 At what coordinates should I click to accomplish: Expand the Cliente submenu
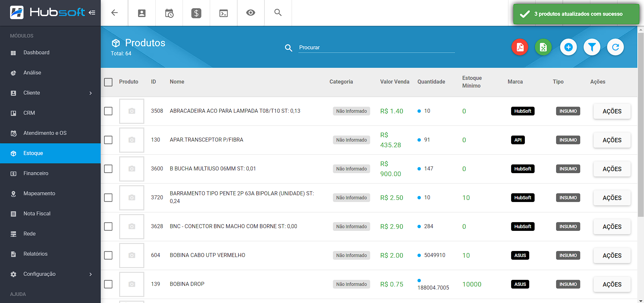coord(91,93)
